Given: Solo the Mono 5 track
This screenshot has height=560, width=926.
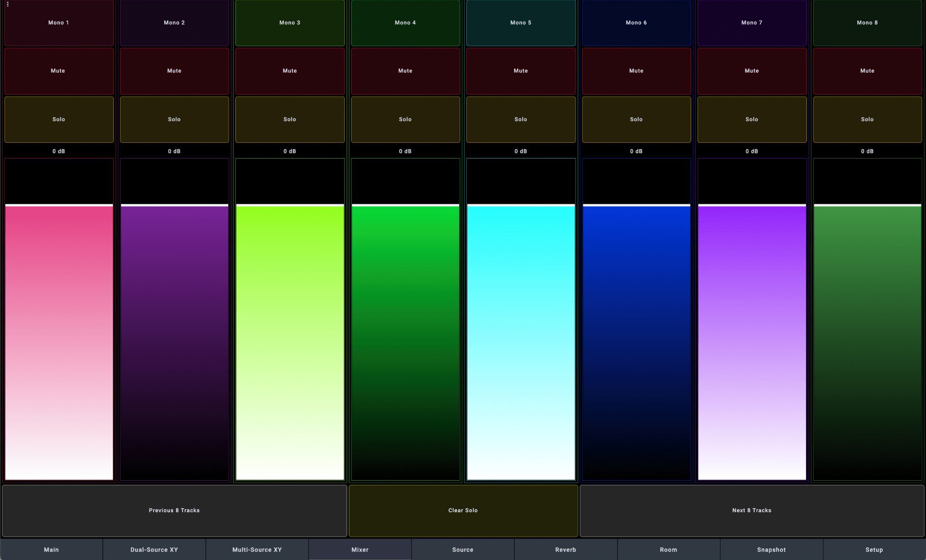Looking at the screenshot, I should coord(521,119).
